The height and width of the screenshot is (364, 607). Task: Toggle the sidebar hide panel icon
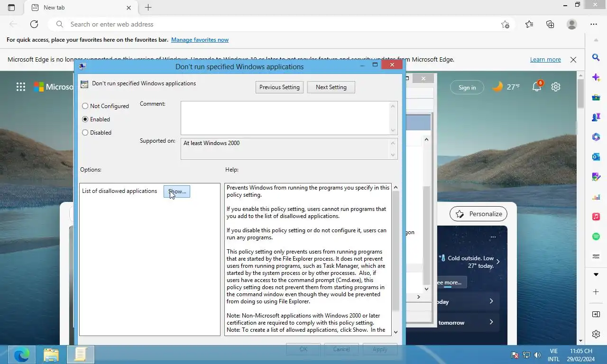point(596,314)
